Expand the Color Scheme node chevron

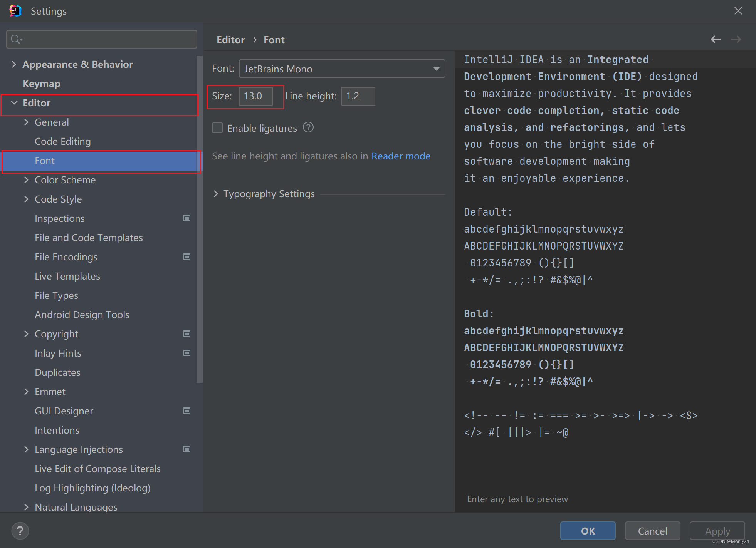26,180
